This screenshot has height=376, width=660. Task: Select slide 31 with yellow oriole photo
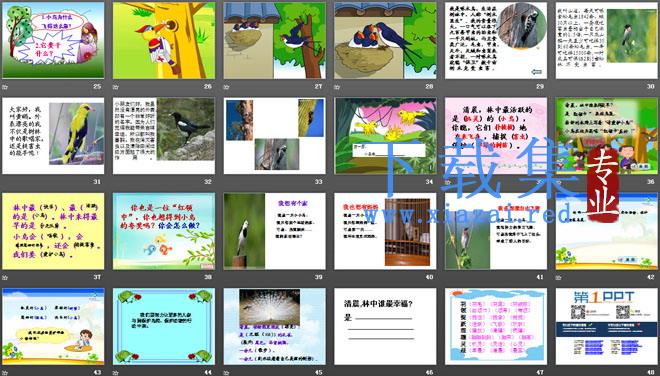point(53,136)
